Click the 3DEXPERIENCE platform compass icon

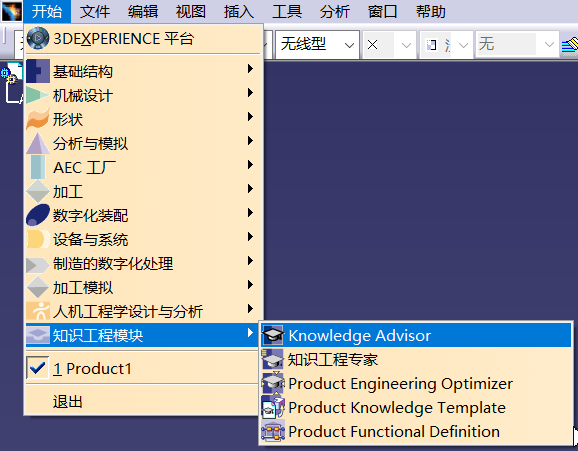(38, 38)
